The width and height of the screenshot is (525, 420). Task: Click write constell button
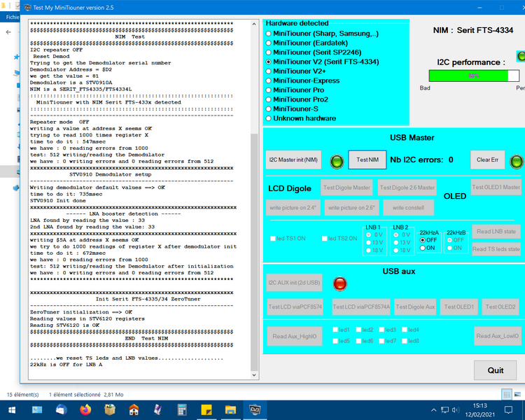(x=409, y=208)
